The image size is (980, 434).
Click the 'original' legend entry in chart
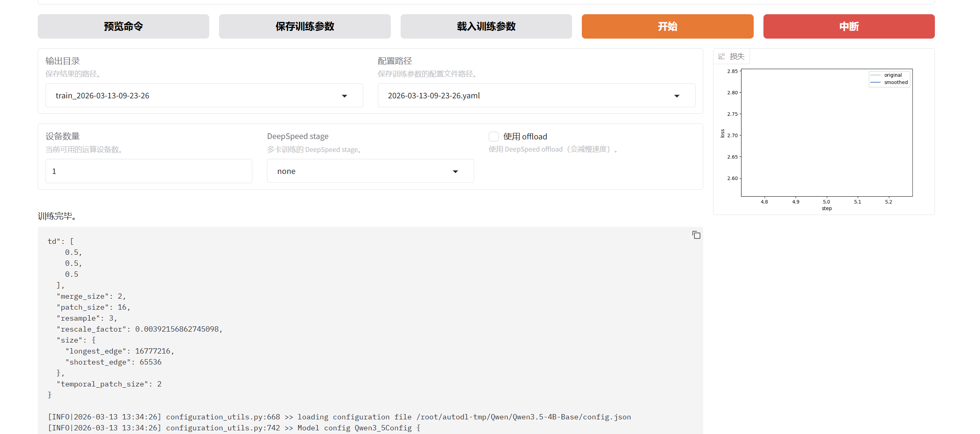pos(886,75)
